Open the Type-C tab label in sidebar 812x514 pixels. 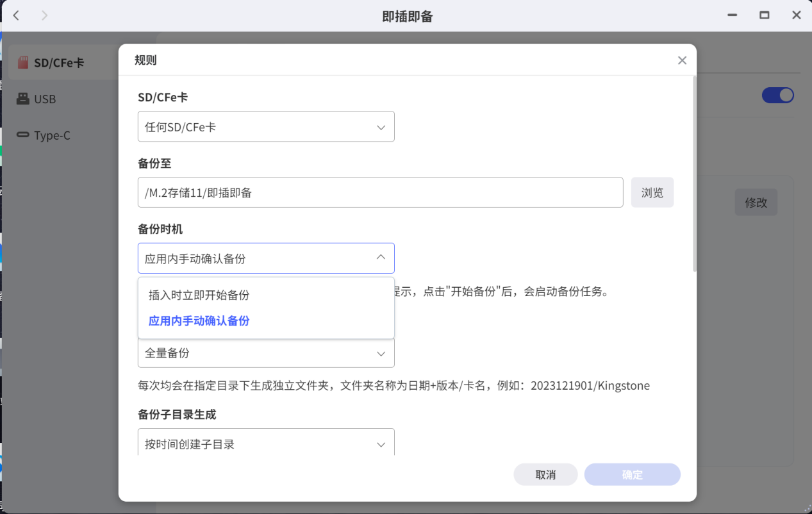(x=53, y=136)
